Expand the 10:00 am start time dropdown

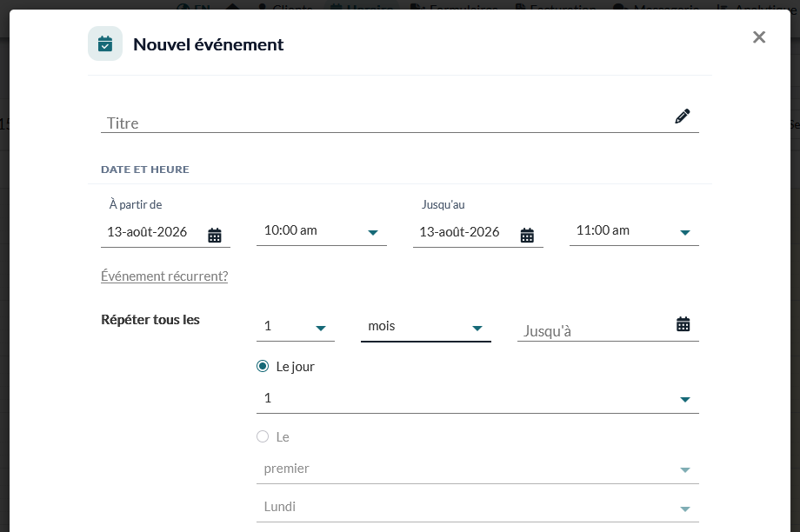click(322, 231)
